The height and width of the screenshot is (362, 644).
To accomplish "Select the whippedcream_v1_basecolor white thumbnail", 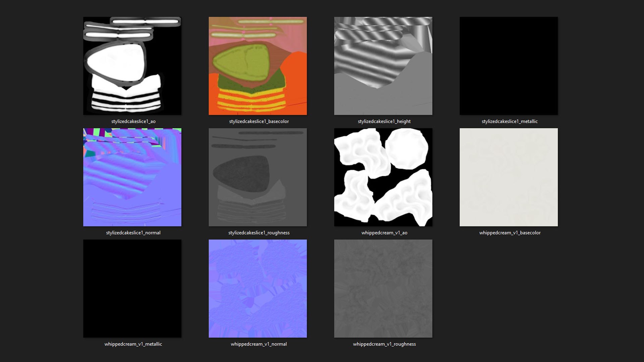I will click(x=508, y=177).
